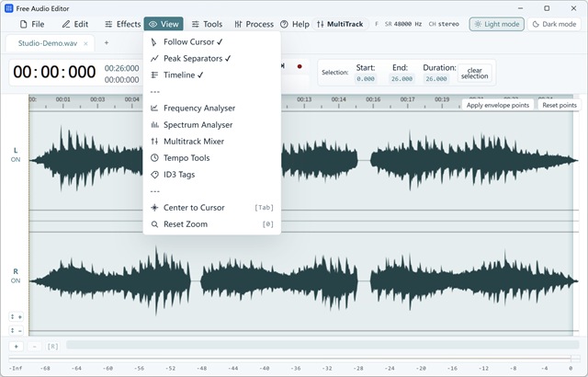Open the File menu
This screenshot has width=588, height=377.
(x=32, y=24)
